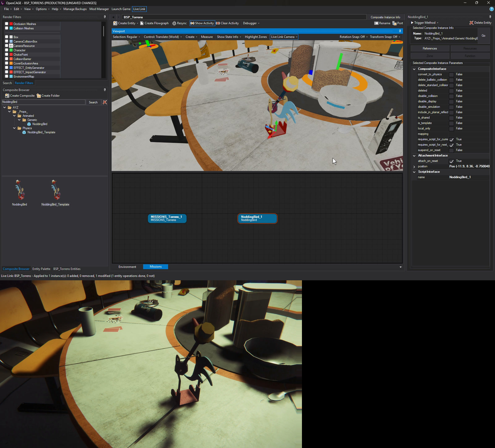
Task: Click the NoddingBird search input field
Action: point(43,102)
